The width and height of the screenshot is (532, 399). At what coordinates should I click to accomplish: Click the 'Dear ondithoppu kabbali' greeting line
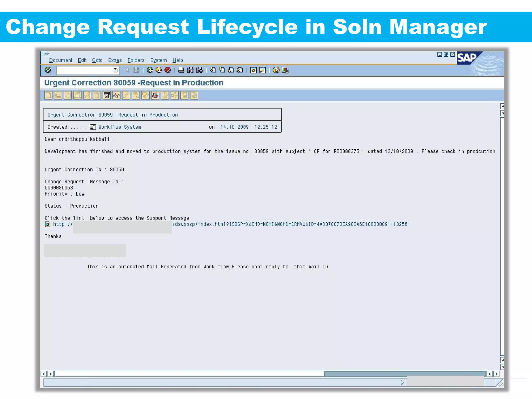(79, 139)
